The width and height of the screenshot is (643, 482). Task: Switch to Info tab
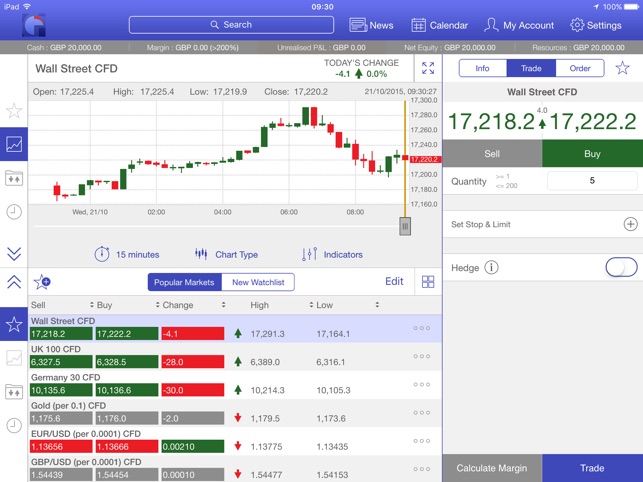tap(483, 68)
